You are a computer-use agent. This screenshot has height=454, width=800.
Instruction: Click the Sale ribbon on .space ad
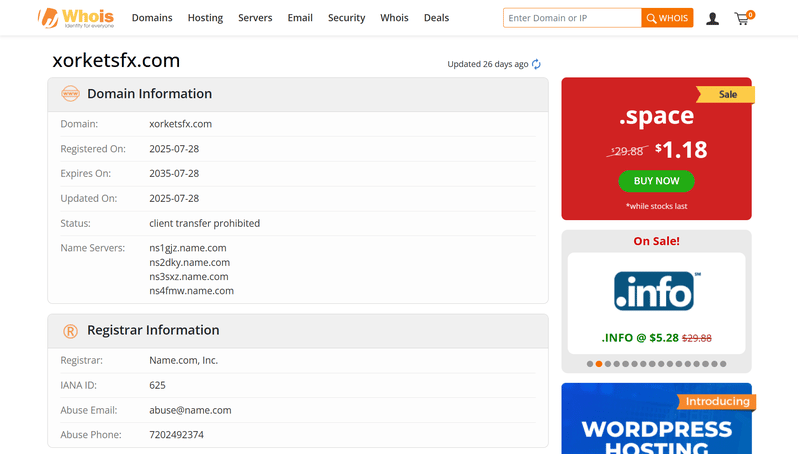726,94
